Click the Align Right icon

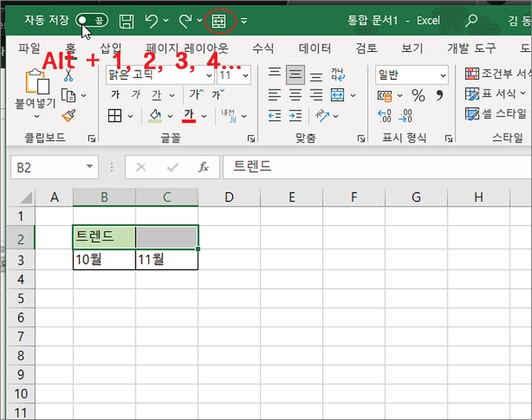coord(316,95)
